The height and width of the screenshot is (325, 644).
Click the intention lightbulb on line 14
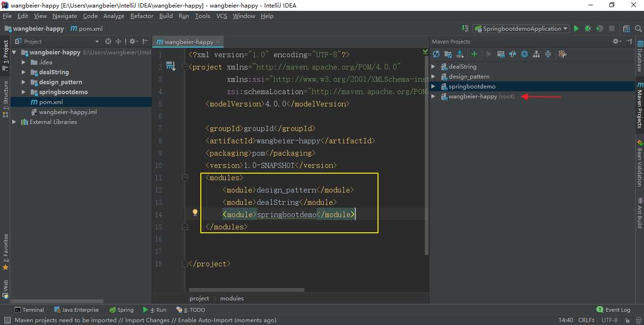(195, 212)
